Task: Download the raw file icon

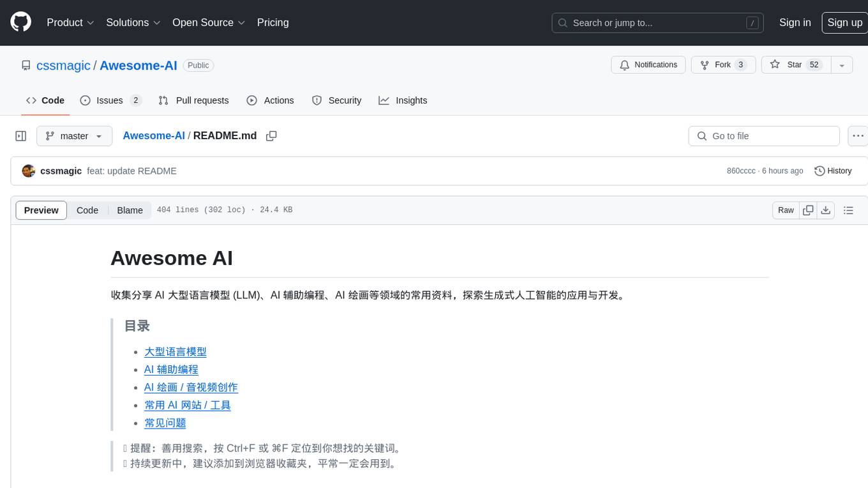Action: (x=826, y=210)
